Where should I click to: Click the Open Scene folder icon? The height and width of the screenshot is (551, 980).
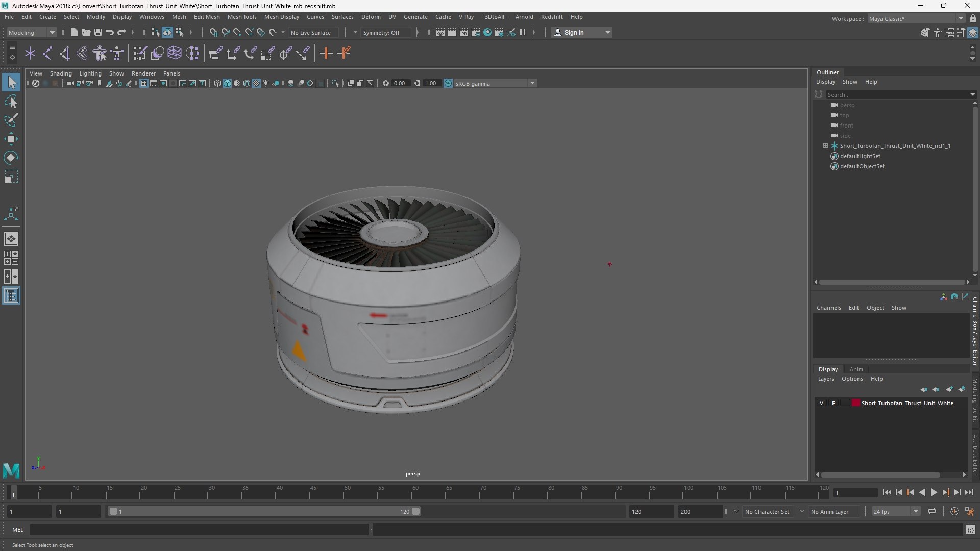click(86, 32)
